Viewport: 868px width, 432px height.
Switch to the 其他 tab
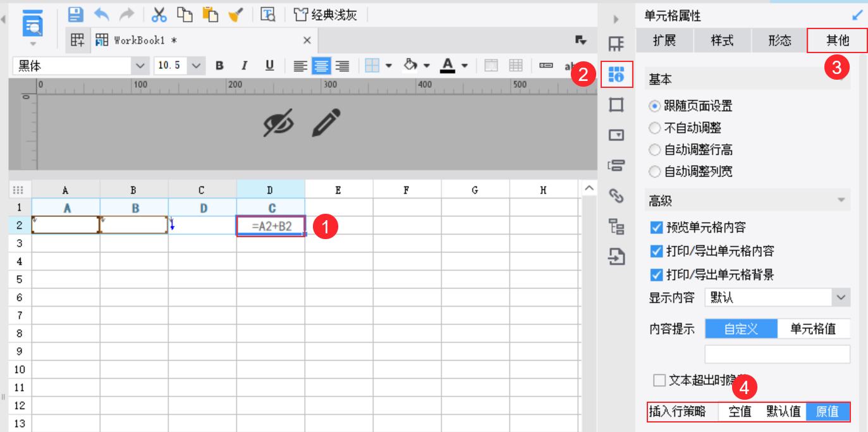[838, 40]
